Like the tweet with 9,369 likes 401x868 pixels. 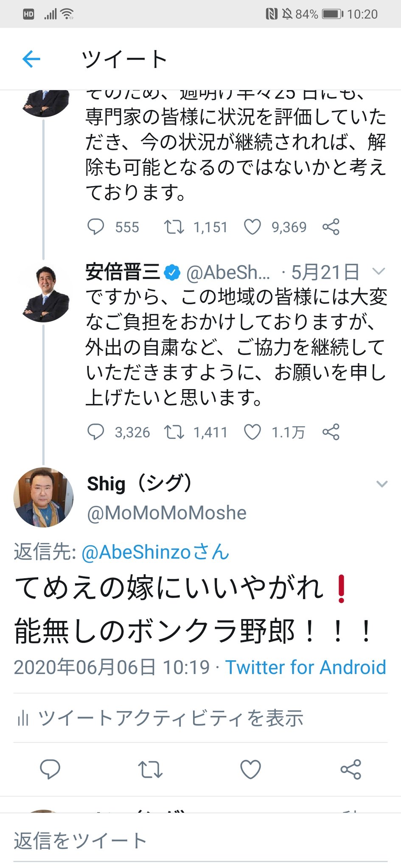pos(252,227)
